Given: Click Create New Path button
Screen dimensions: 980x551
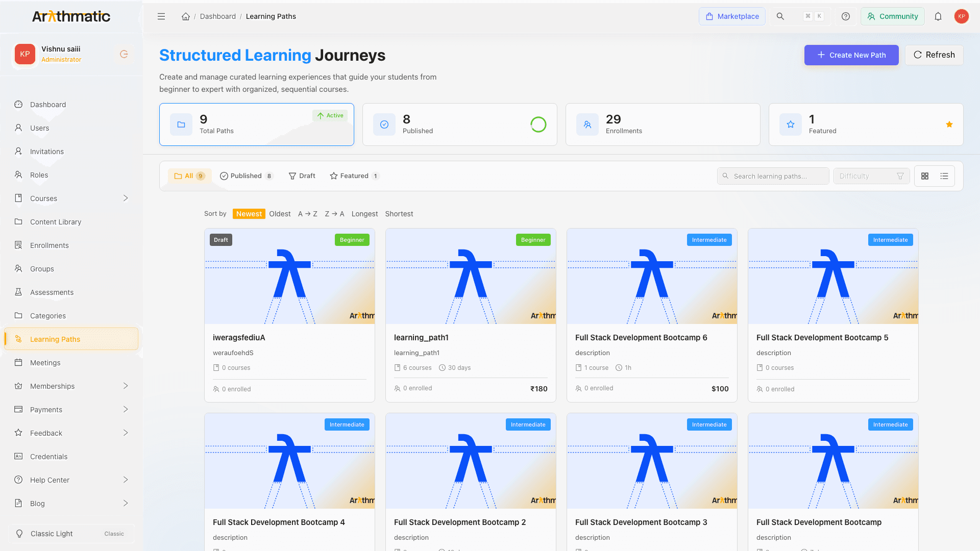Looking at the screenshot, I should point(851,55).
